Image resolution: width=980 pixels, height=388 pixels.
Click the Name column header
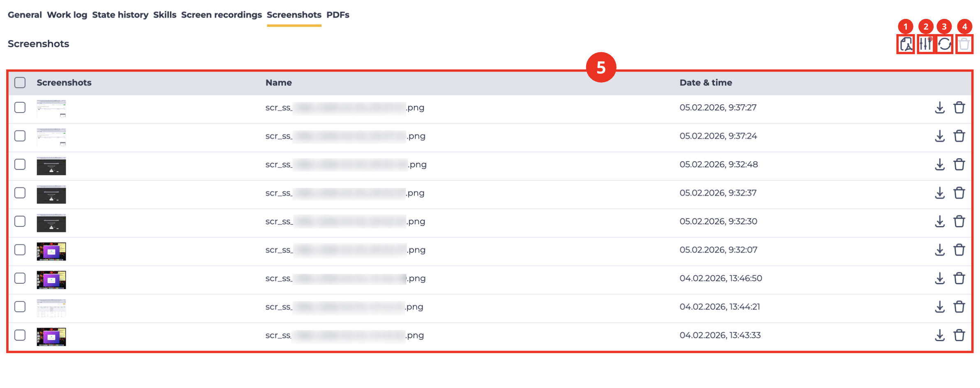pos(279,83)
